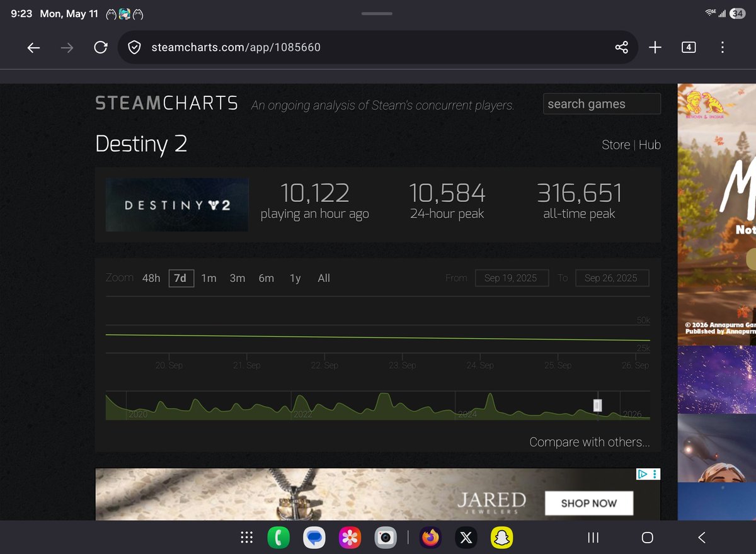This screenshot has height=554, width=756.
Task: Open the tab switcher showing 4 tabs
Action: [689, 47]
